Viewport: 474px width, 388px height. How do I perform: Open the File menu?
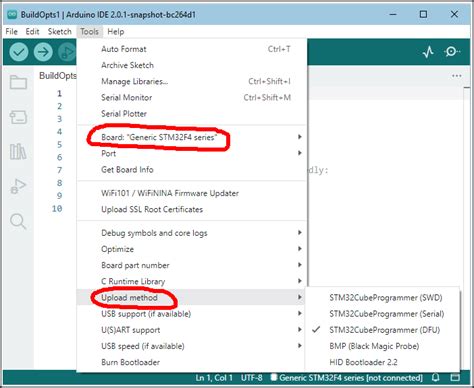[x=12, y=32]
